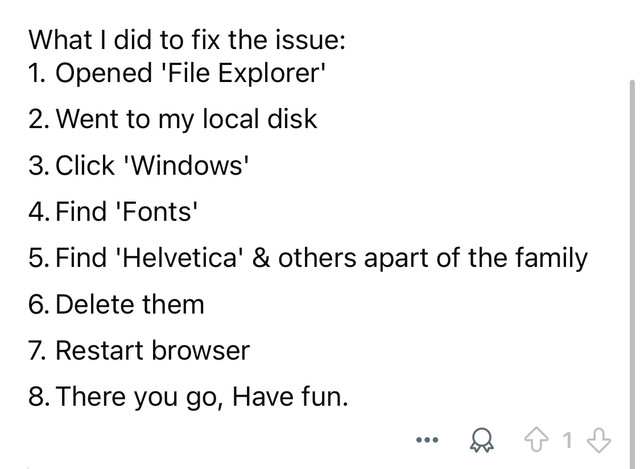Click step 7 'Restart browser' line
The width and height of the screenshot is (640, 469).
coord(139,351)
